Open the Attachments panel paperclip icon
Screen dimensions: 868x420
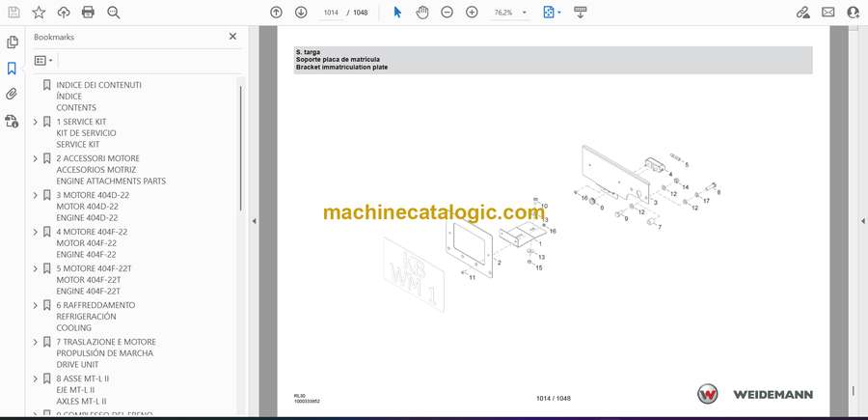(13, 95)
